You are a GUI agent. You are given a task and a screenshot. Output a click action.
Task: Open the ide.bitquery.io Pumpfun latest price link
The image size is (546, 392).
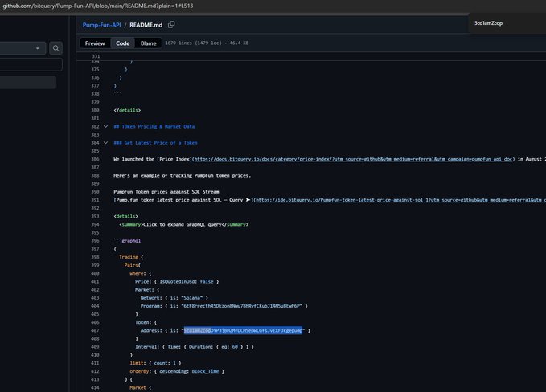click(400, 200)
